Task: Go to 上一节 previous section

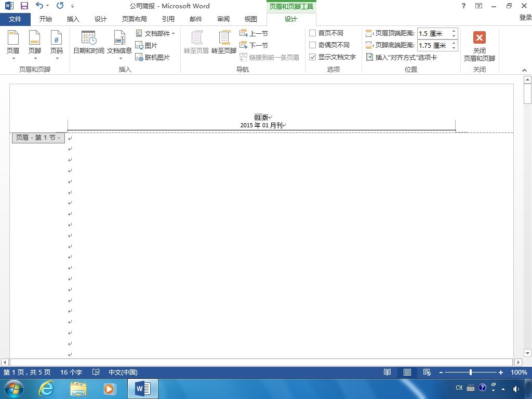Action: coord(254,33)
